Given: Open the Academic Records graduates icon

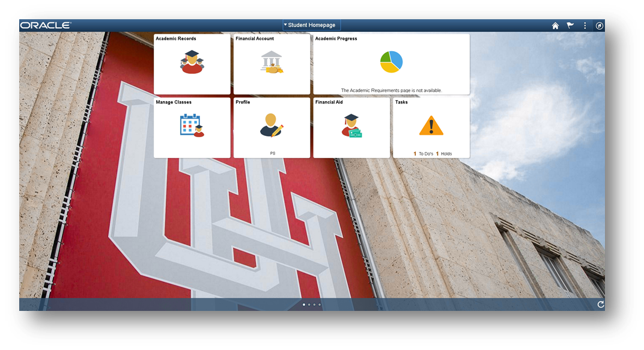Looking at the screenshot, I should pyautogui.click(x=192, y=62).
